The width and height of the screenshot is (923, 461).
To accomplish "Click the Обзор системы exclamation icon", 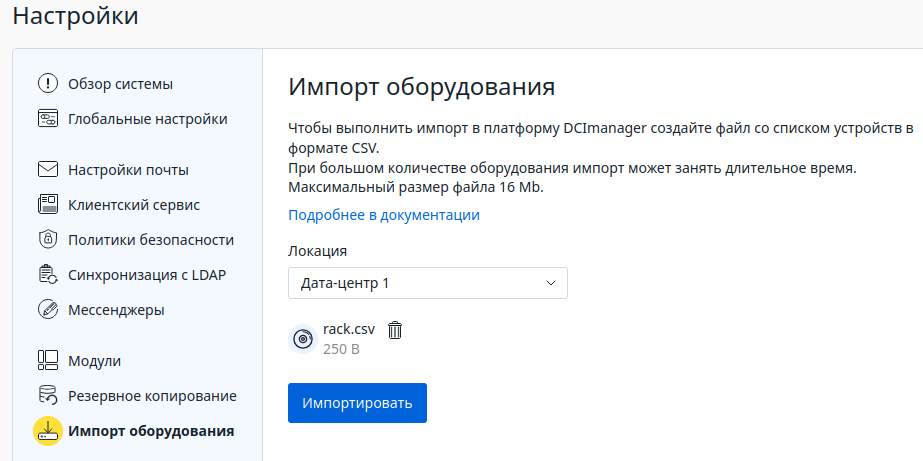I will point(48,83).
